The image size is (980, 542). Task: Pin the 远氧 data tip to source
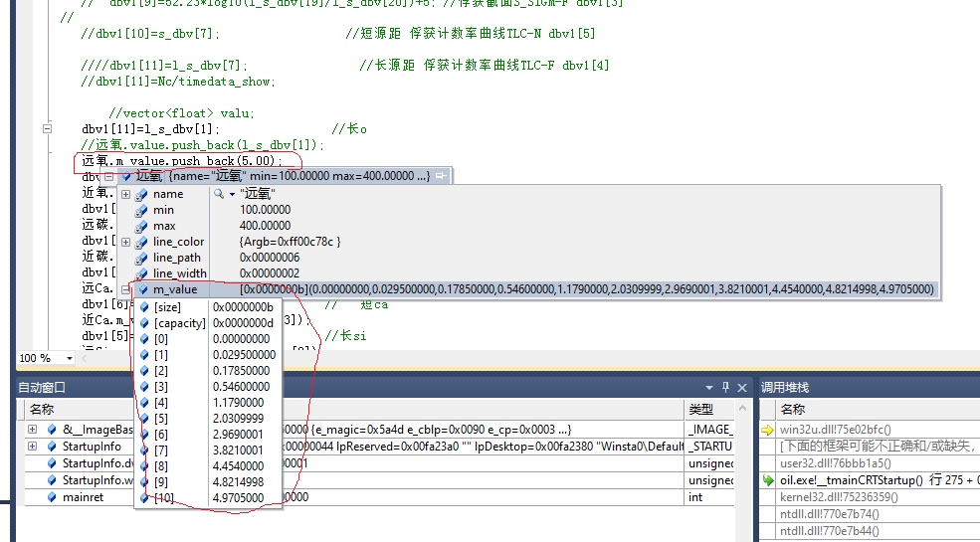442,176
